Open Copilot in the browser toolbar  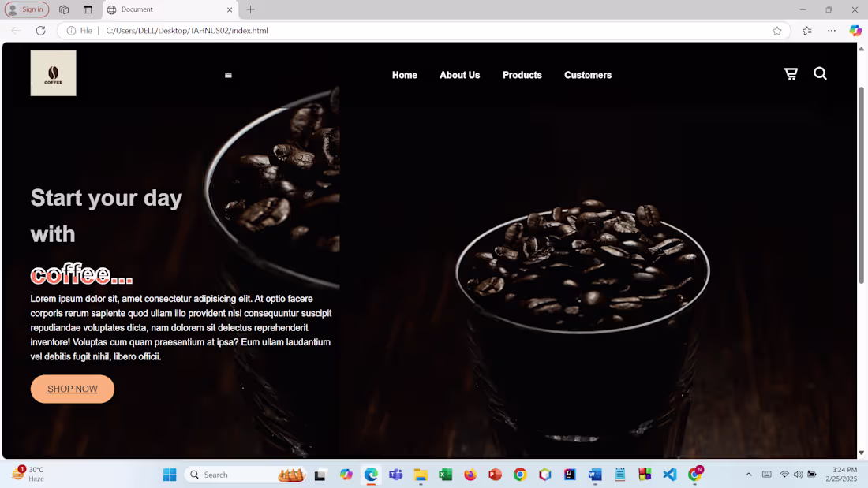tap(855, 31)
